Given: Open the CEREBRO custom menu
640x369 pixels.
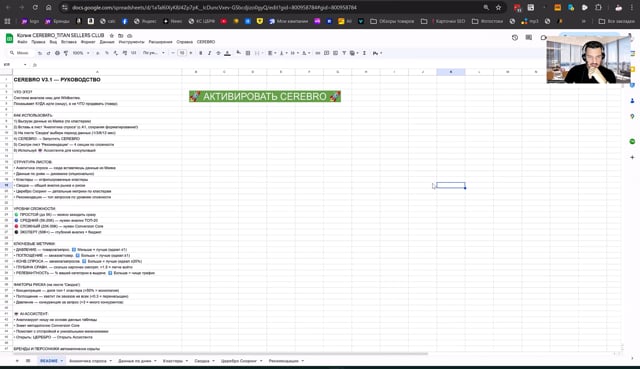Looking at the screenshot, I should pyautogui.click(x=206, y=42).
